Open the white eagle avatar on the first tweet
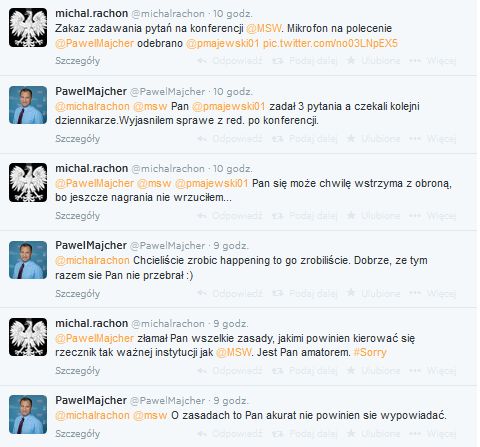The height and width of the screenshot is (447, 480). click(x=28, y=28)
